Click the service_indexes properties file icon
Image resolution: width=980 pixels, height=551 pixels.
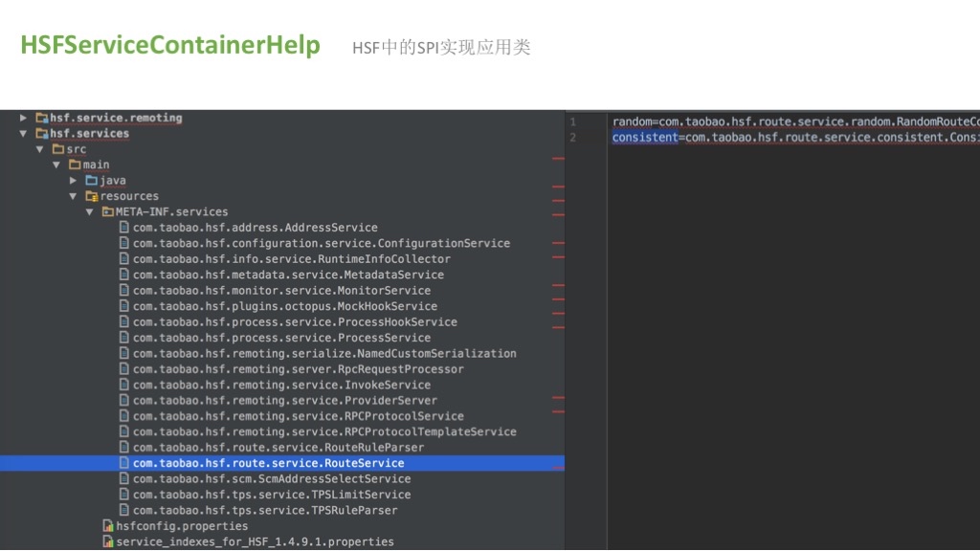(x=108, y=541)
